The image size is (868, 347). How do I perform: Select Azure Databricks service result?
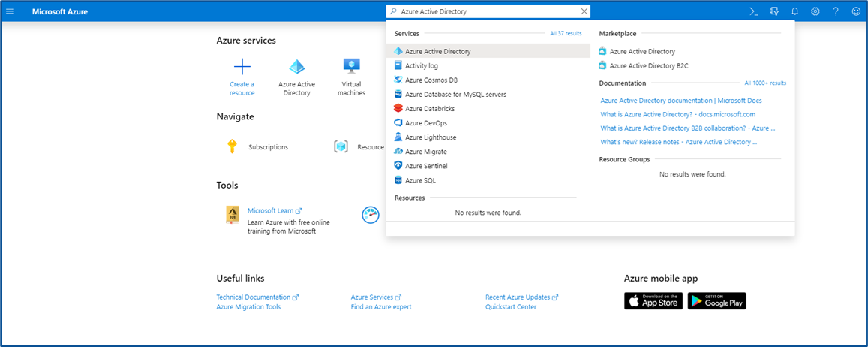[488, 109]
